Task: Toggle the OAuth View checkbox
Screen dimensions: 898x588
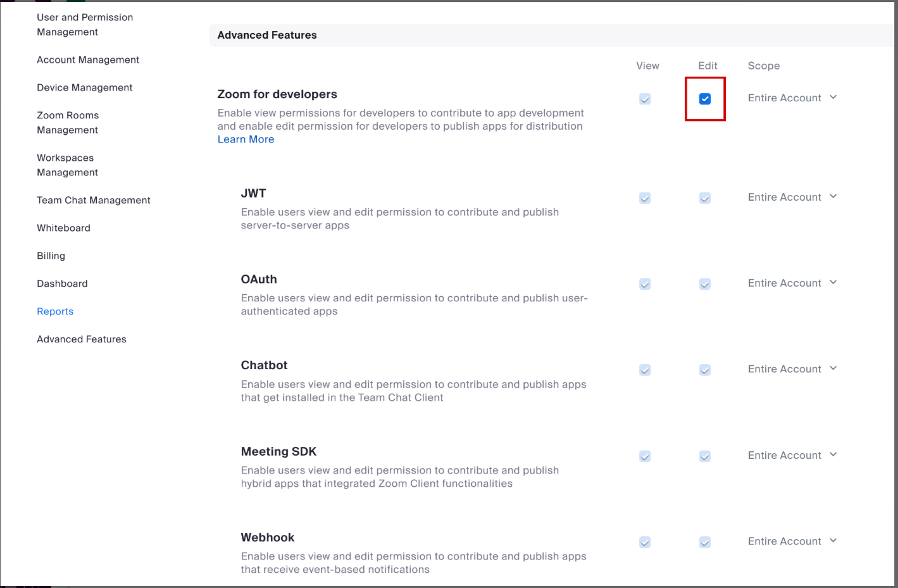Action: click(645, 284)
